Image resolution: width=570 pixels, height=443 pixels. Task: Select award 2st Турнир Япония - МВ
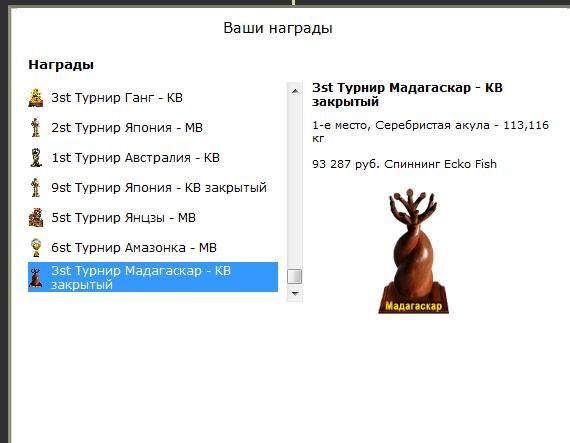click(x=153, y=128)
